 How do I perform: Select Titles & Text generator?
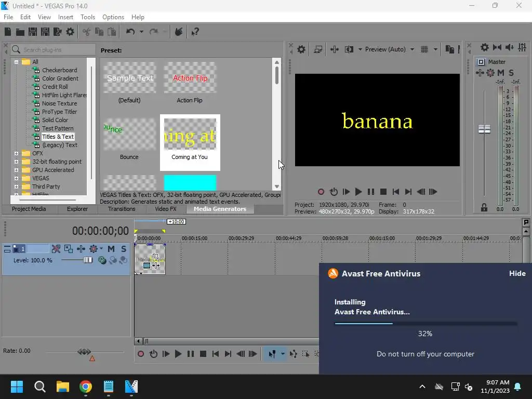point(58,137)
